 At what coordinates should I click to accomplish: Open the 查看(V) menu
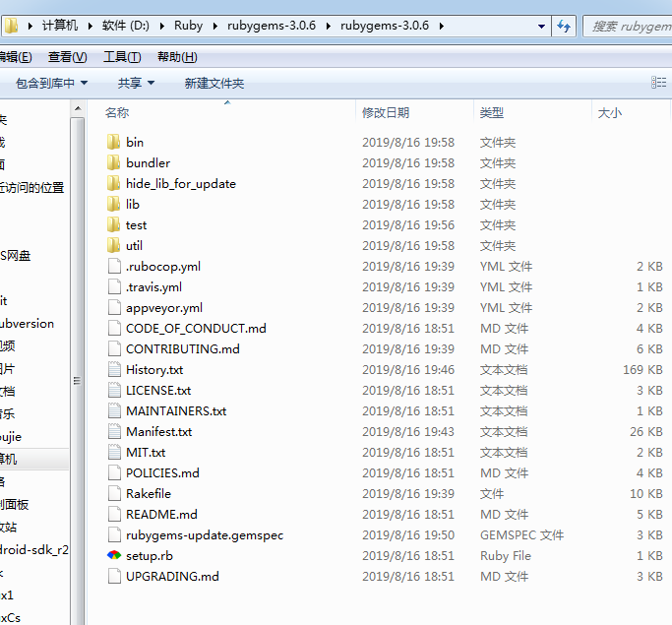click(x=68, y=56)
